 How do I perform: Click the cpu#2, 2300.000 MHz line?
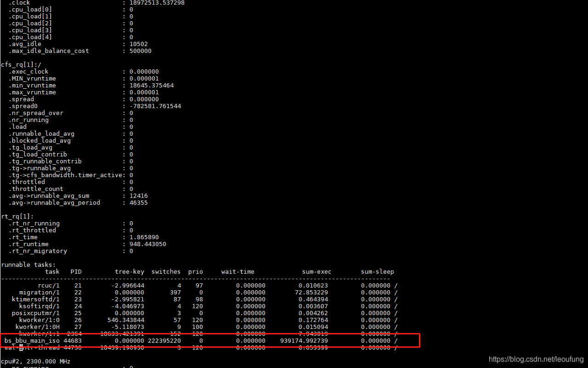(34, 361)
